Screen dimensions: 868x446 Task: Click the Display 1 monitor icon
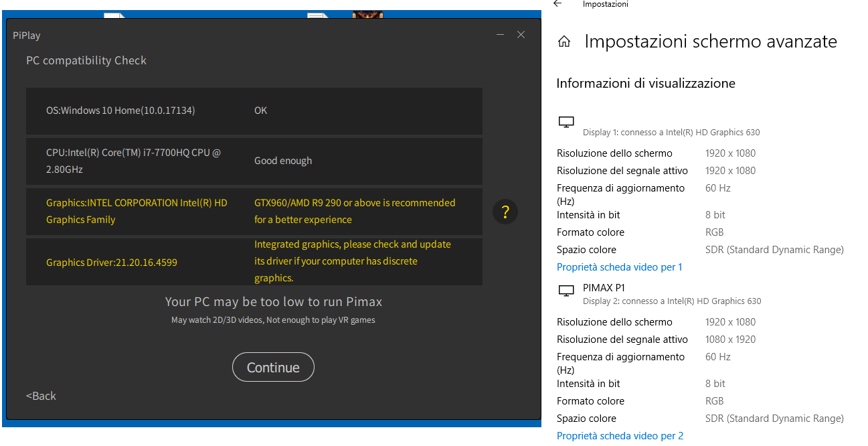[x=566, y=122]
